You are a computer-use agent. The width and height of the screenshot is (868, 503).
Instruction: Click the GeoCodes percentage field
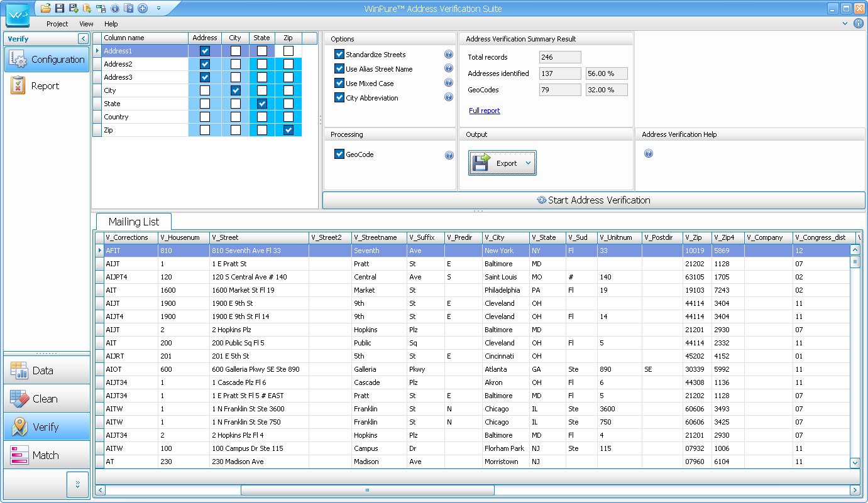click(x=607, y=90)
